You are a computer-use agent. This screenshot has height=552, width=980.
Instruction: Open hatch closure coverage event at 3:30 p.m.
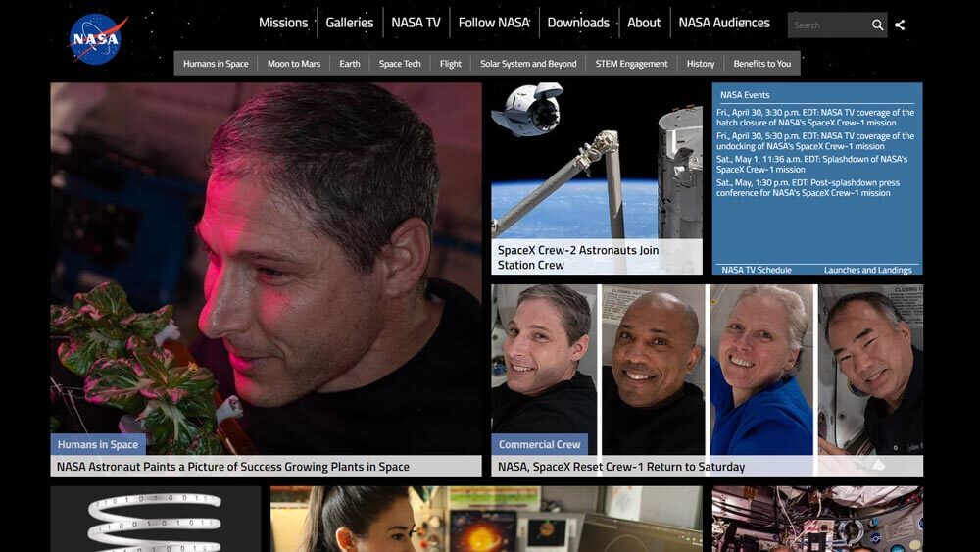[815, 118]
